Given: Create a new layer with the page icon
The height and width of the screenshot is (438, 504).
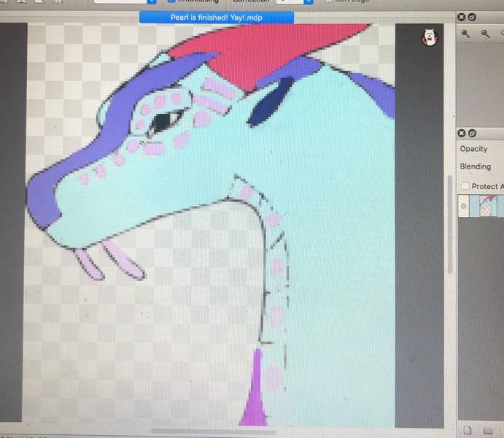Looking at the screenshot, I should click(468, 429).
